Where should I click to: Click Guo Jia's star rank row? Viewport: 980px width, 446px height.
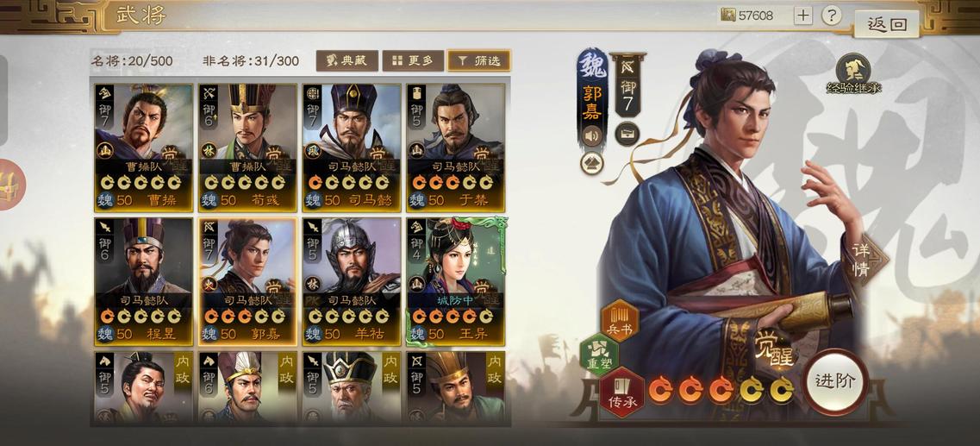point(721,390)
